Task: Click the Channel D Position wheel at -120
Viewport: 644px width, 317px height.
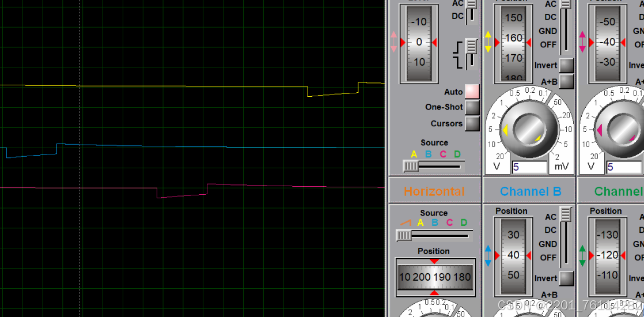Action: 608,255
